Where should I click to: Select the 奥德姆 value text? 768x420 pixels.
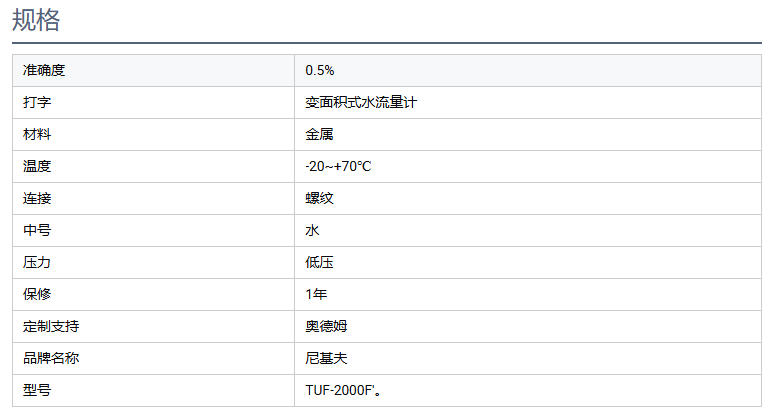click(x=326, y=326)
